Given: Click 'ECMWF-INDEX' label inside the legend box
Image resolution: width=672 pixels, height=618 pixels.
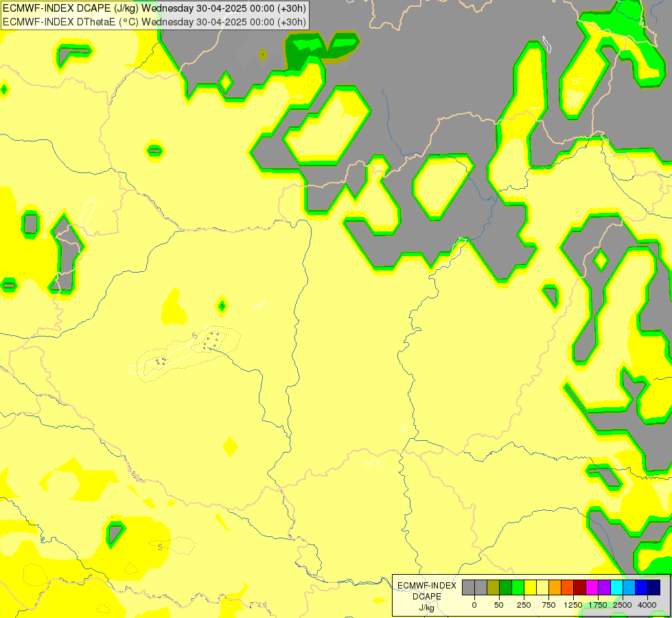Looking at the screenshot, I should [427, 586].
